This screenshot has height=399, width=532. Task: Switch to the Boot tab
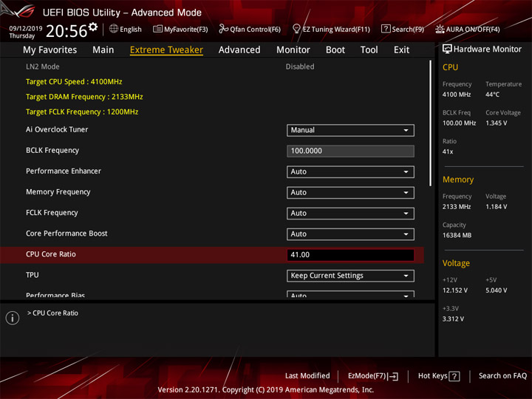point(335,50)
